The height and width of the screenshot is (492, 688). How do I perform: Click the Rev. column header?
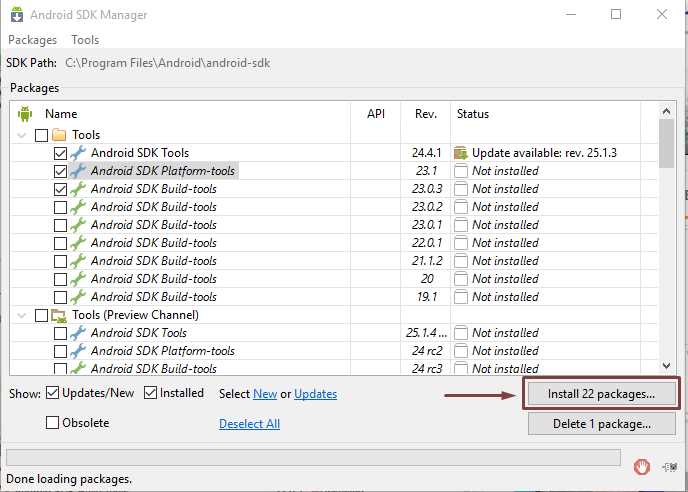pyautogui.click(x=426, y=114)
